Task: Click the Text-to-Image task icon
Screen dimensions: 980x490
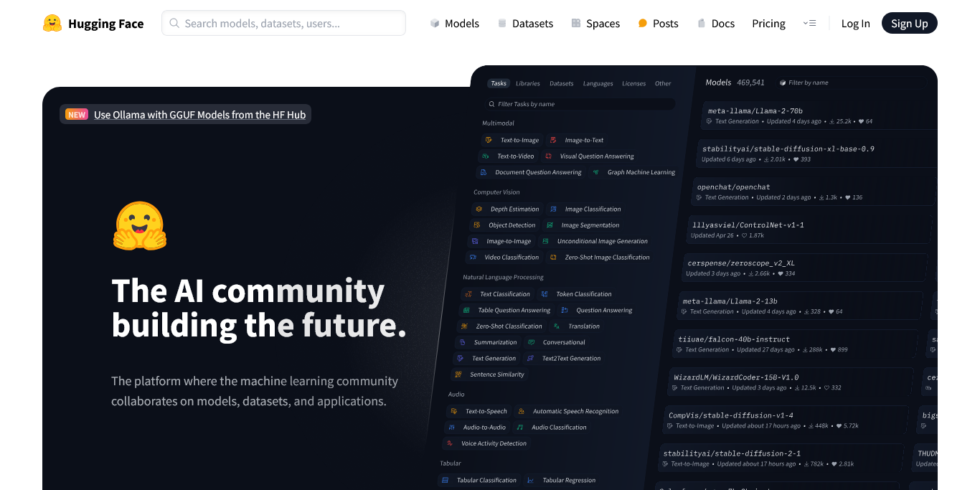Action: click(x=489, y=140)
